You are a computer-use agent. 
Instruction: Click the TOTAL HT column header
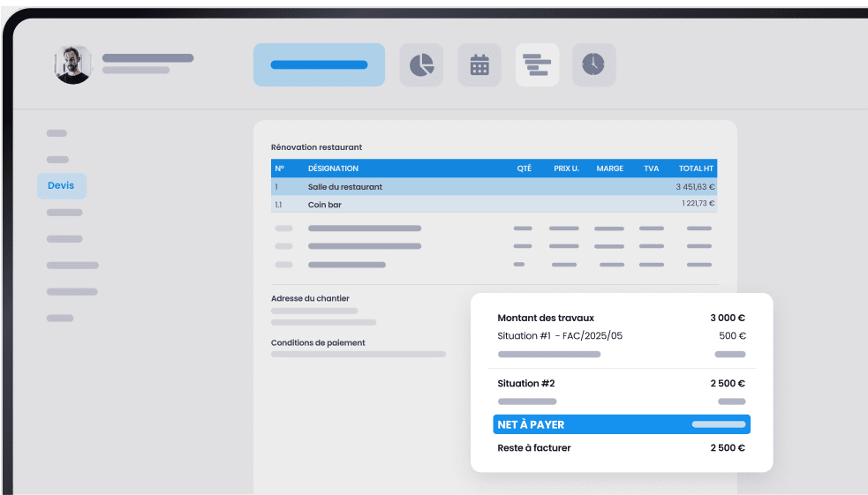[x=696, y=169]
